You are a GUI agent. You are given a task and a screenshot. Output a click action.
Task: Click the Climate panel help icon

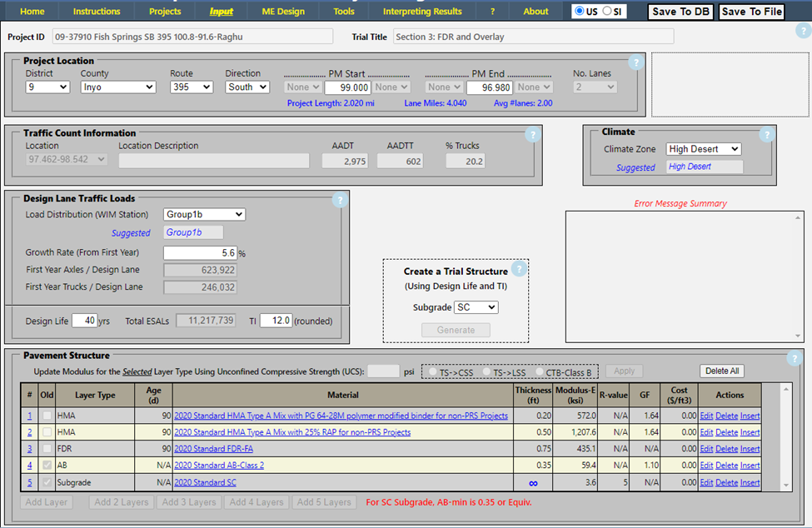(767, 134)
